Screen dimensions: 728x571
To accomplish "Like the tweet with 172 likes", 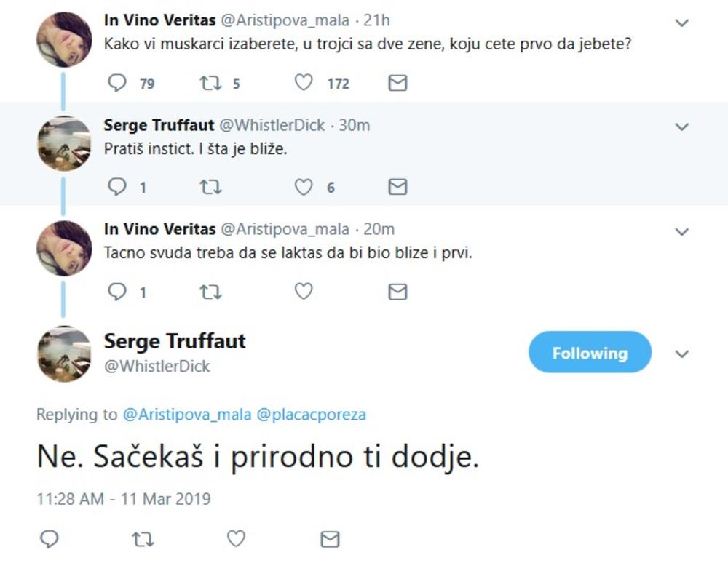I will pos(304,84).
